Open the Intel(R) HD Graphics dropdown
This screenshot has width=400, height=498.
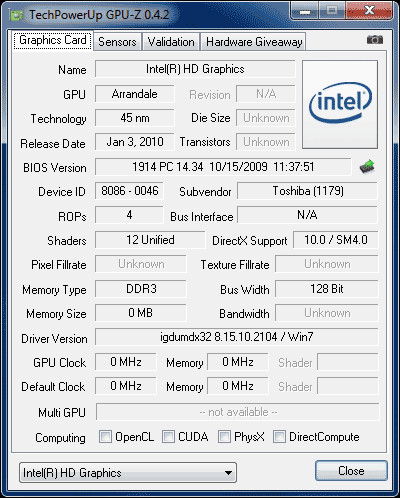128,472
